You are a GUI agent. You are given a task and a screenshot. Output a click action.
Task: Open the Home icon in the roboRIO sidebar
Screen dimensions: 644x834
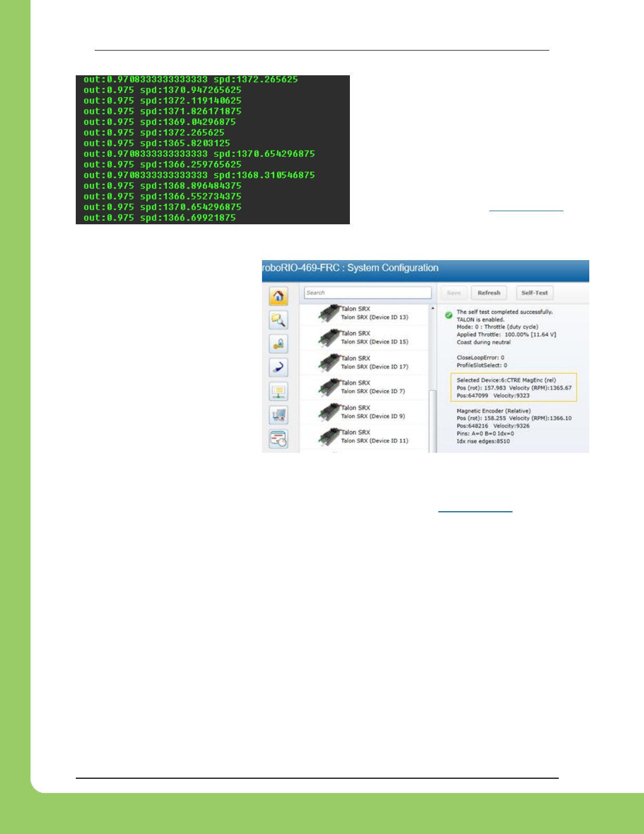click(278, 296)
